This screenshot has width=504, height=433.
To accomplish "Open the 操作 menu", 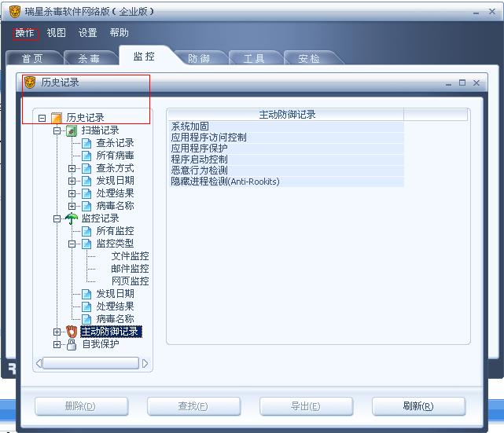I will point(24,33).
